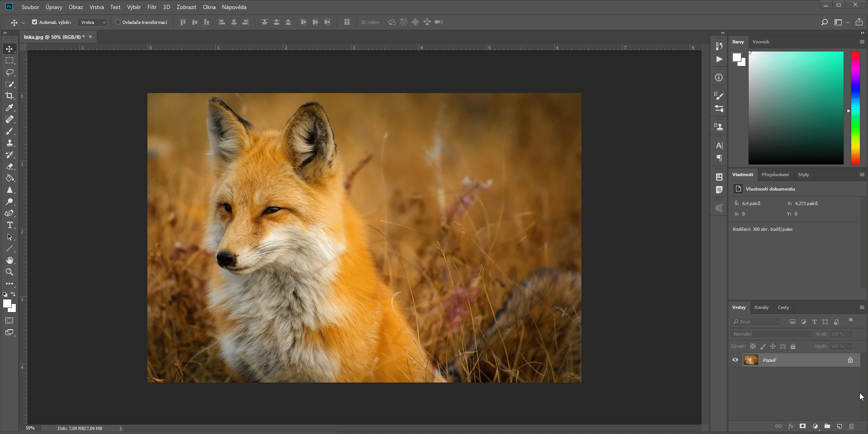Open the Filtr menu
This screenshot has height=434, width=868.
coord(152,7)
